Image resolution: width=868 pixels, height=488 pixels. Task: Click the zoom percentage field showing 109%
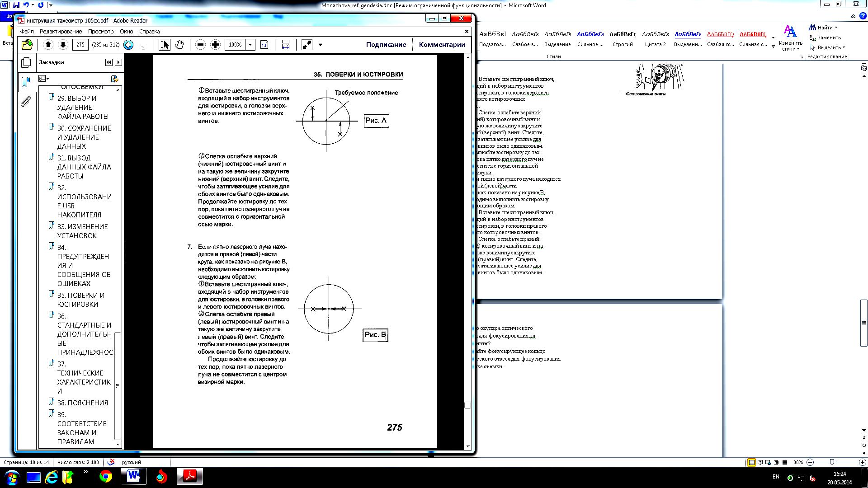point(235,44)
